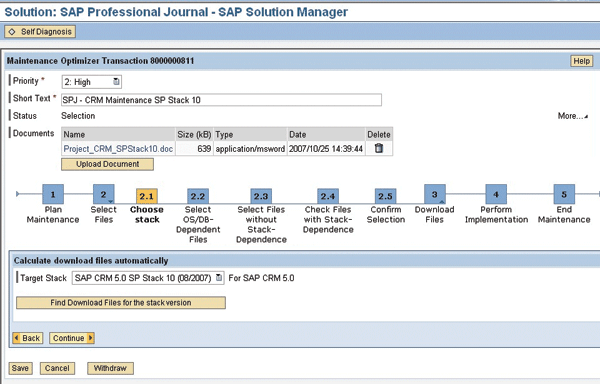Screen dimensions: 600x384
Task: Delete the Project_CRM_SPStack10.doc document via trash icon
Action: [378, 148]
